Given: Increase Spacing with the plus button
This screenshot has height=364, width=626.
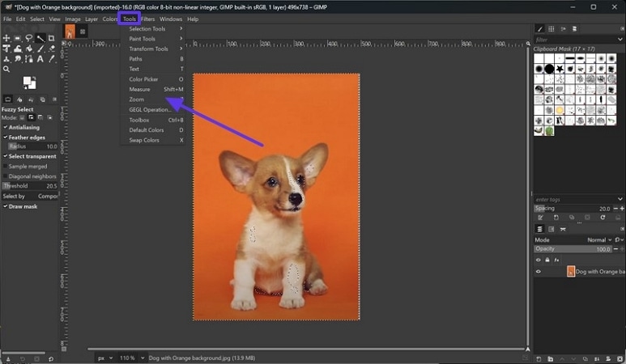Looking at the screenshot, I should point(622,209).
